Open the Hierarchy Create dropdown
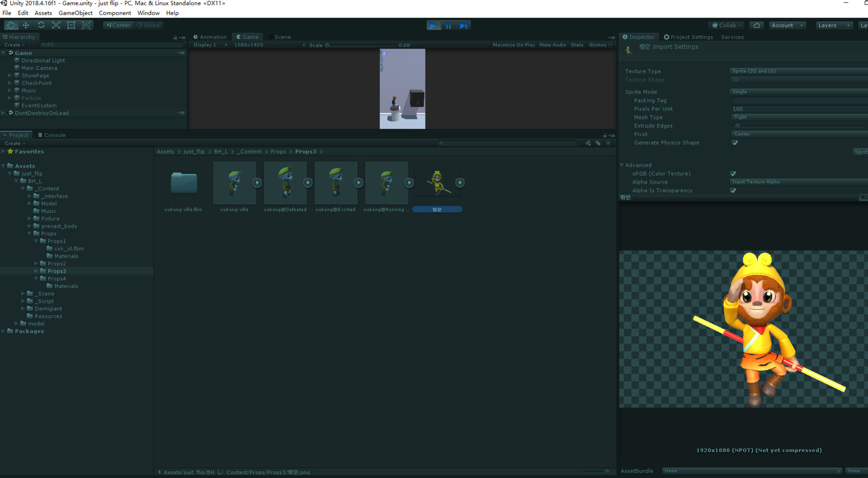This screenshot has height=478, width=868. tap(14, 45)
